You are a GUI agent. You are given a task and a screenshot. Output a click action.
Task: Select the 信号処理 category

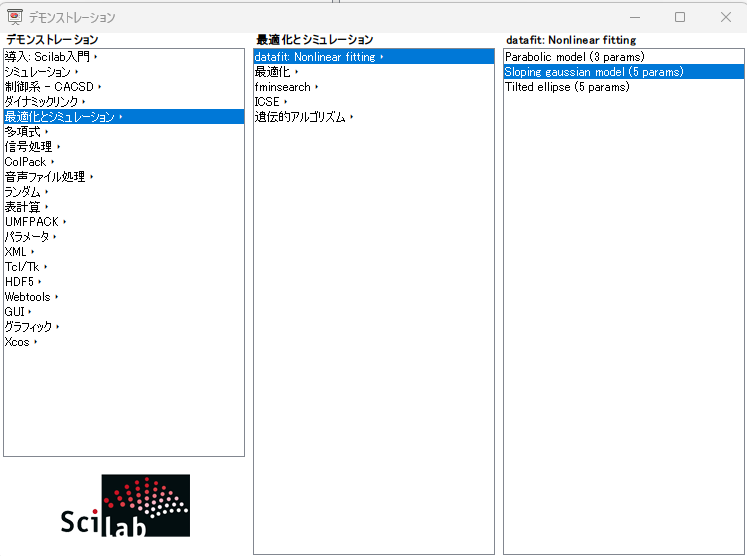[28, 147]
